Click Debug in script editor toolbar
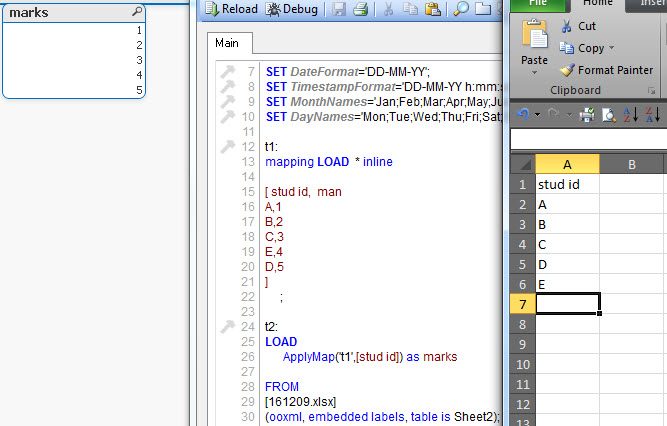 click(x=292, y=9)
